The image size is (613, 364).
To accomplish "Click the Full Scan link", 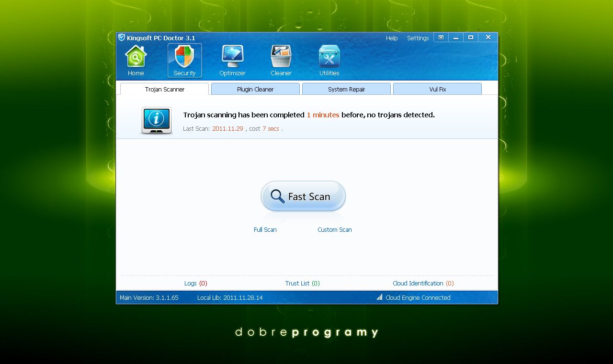I will (x=265, y=229).
